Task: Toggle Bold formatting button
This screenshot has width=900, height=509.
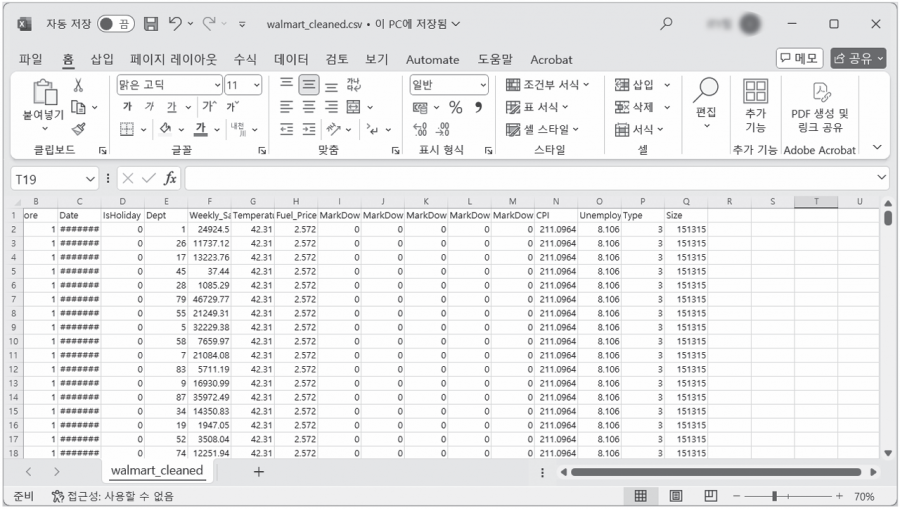Action: pyautogui.click(x=127, y=107)
